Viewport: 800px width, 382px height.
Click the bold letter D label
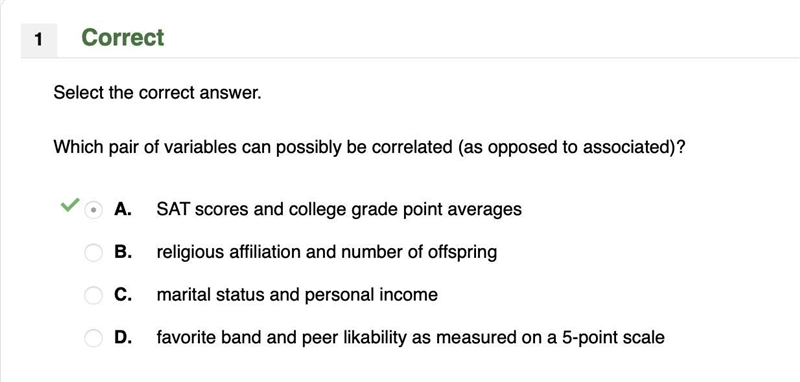[x=123, y=337]
